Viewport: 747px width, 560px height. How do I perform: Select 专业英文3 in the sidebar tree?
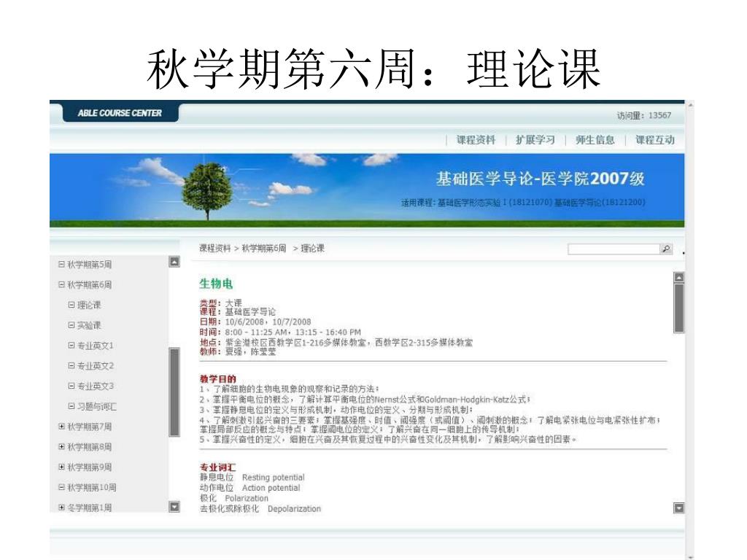point(96,386)
